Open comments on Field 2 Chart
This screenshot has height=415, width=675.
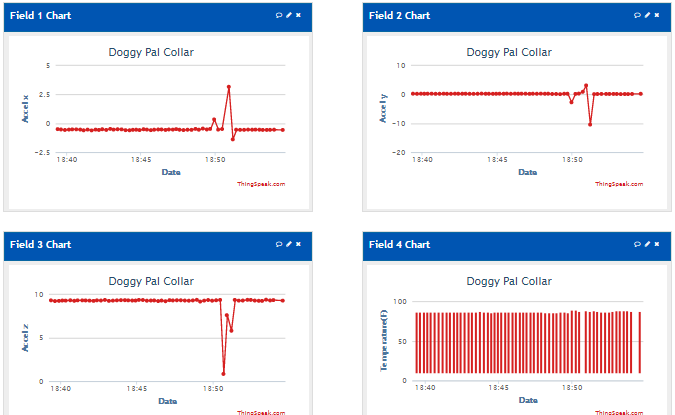coord(637,15)
